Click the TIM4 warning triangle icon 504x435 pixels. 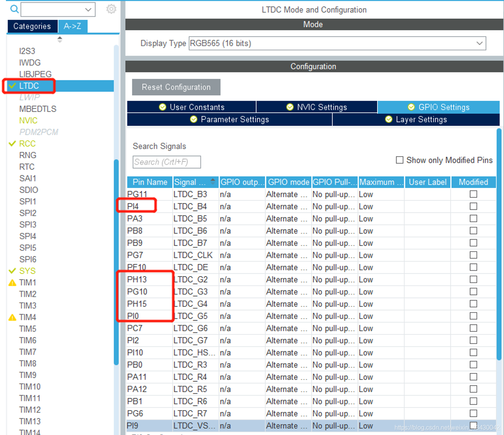12,318
